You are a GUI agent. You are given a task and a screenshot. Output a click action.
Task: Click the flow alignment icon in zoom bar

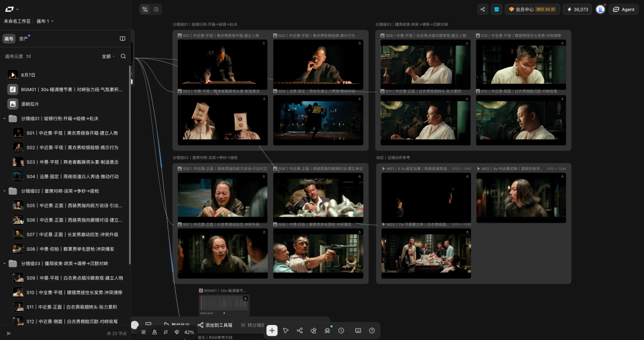click(x=166, y=332)
